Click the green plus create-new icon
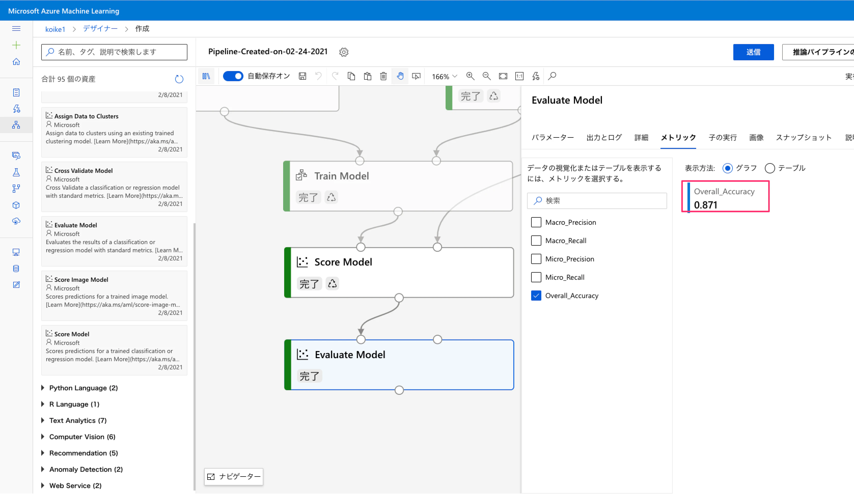The width and height of the screenshot is (854, 504). coord(16,45)
